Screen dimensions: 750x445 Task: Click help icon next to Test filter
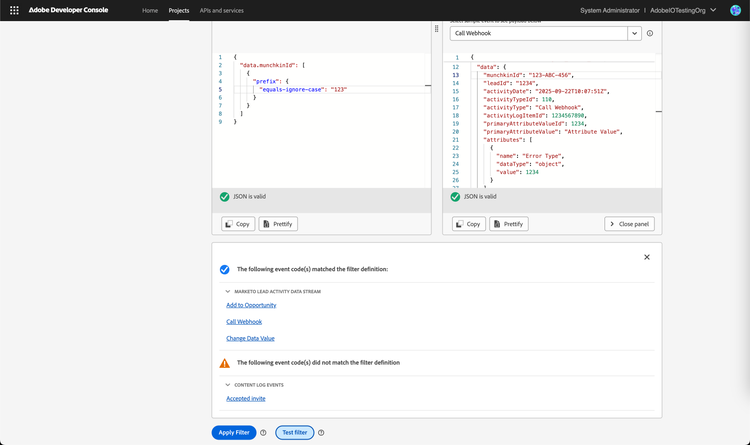(x=321, y=432)
